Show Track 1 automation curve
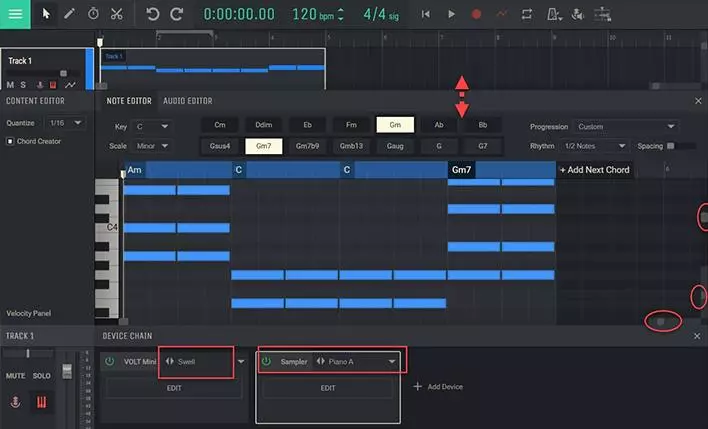This screenshot has height=429, width=708. tap(70, 85)
